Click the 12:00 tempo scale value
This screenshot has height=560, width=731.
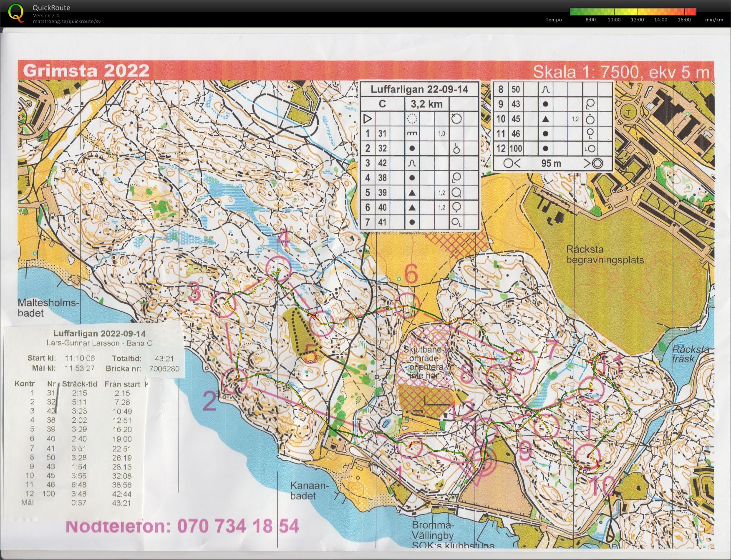click(x=637, y=20)
